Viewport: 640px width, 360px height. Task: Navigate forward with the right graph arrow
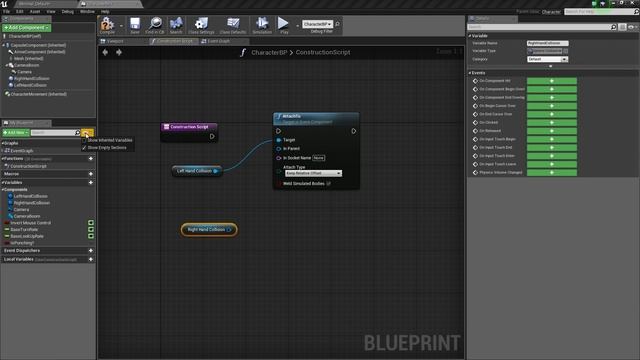[119, 52]
